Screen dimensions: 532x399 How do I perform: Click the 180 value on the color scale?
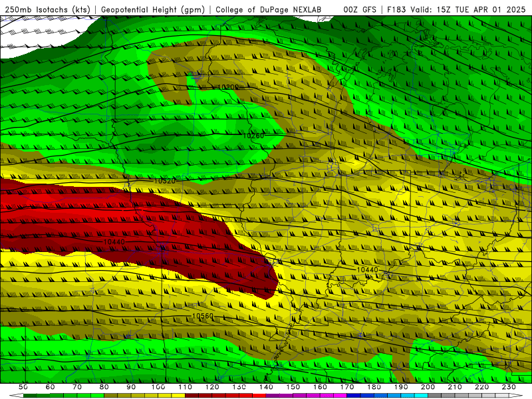tap(374, 387)
